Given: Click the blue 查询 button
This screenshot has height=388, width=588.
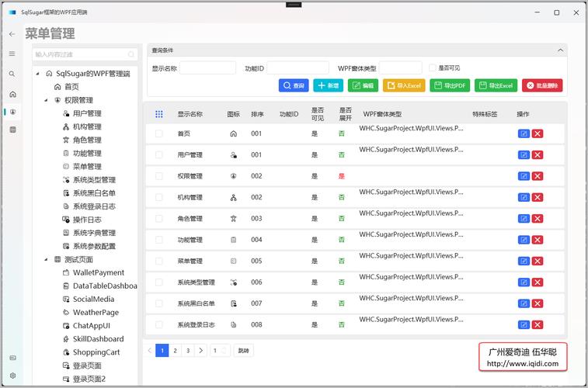Looking at the screenshot, I should pyautogui.click(x=294, y=85).
